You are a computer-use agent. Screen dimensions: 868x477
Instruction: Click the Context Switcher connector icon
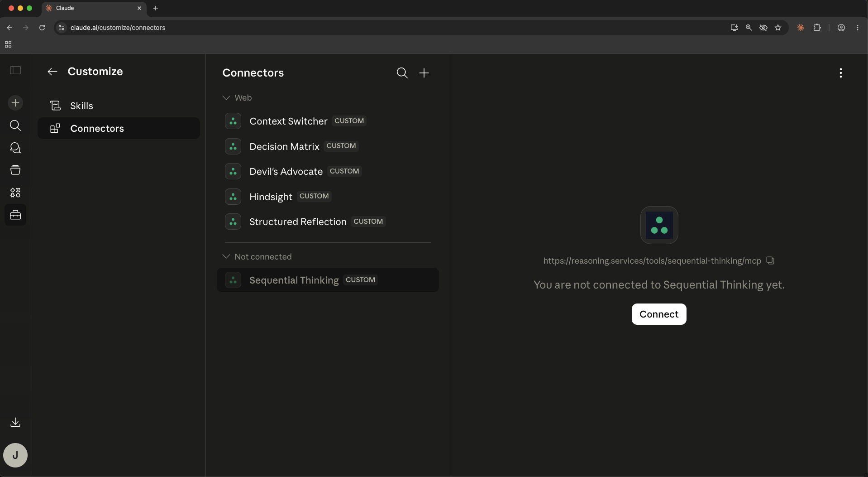(x=233, y=121)
